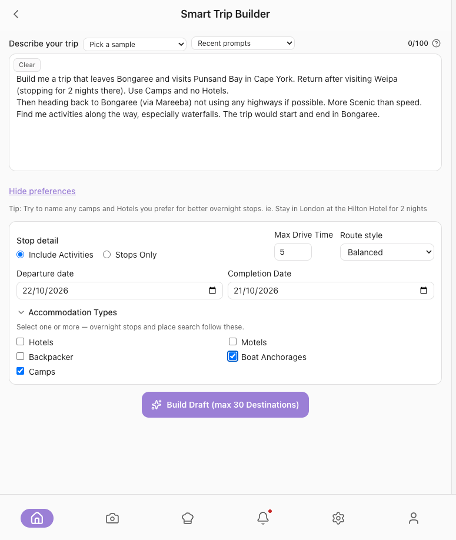
Task: Uncheck the Camps checkbox
Action: pyautogui.click(x=20, y=371)
